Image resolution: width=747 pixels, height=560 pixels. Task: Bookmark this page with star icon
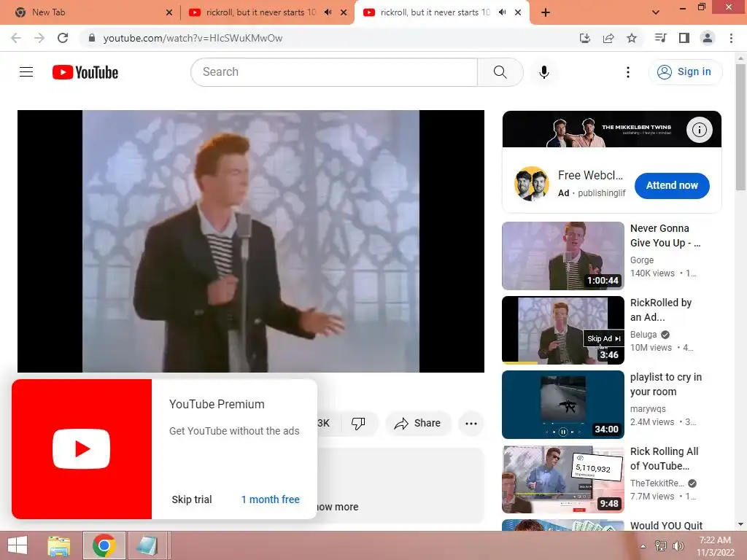632,38
